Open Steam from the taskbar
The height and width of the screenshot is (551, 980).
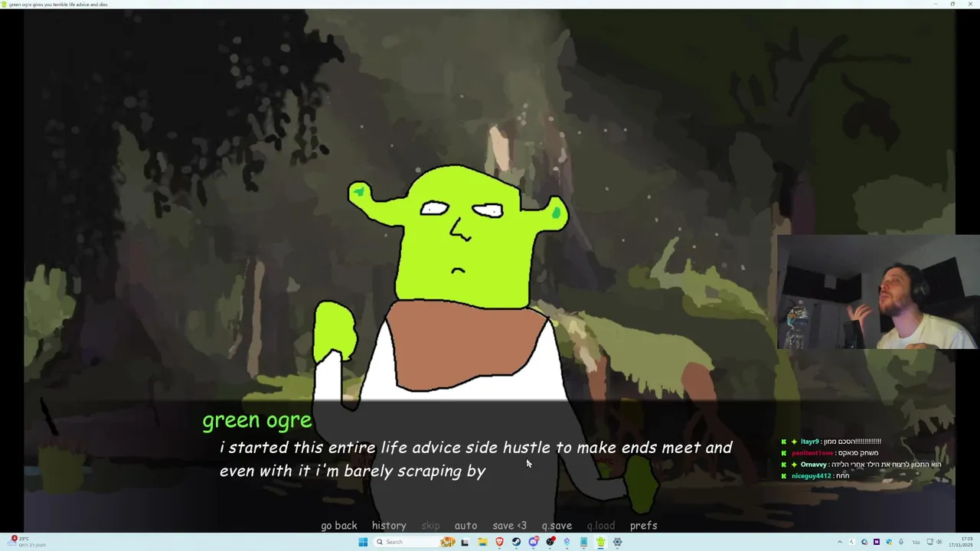(x=516, y=542)
